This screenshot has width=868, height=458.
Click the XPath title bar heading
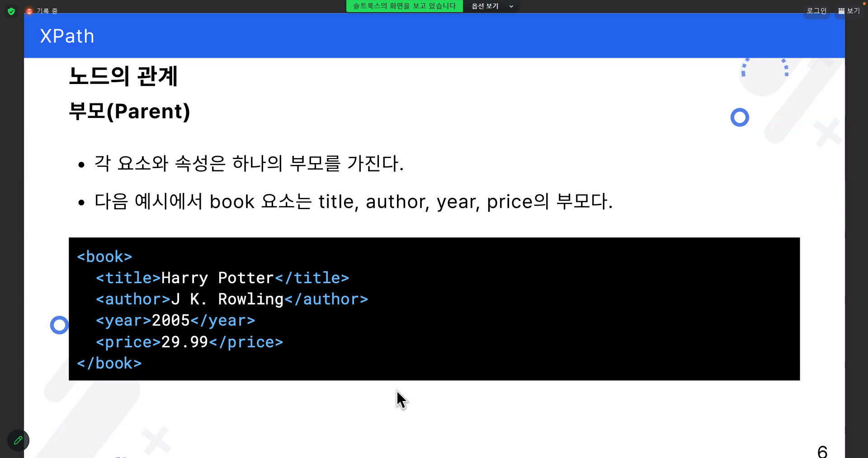point(67,36)
